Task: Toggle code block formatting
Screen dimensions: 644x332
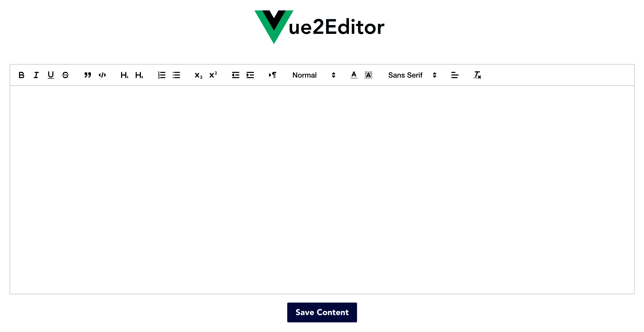Action: point(102,75)
